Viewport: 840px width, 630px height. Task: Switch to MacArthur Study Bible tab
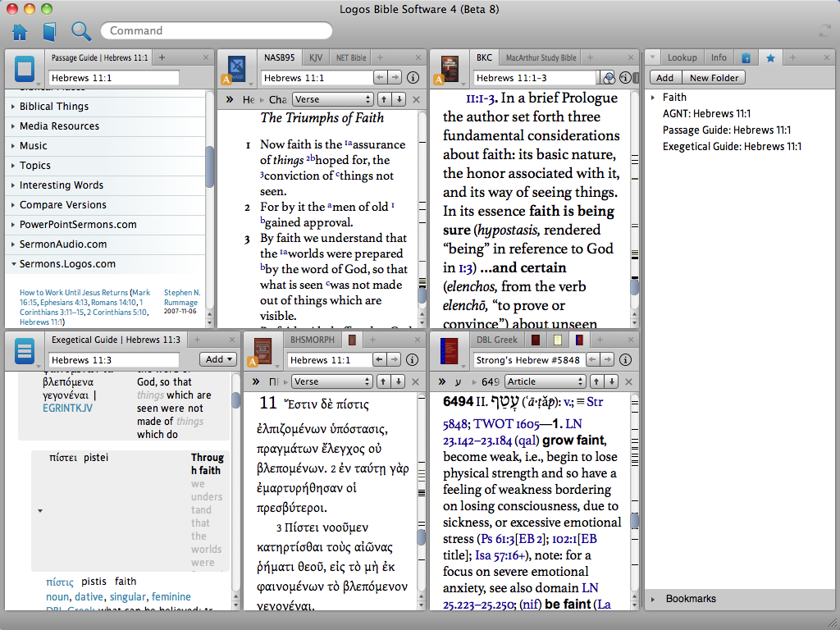tap(541, 58)
